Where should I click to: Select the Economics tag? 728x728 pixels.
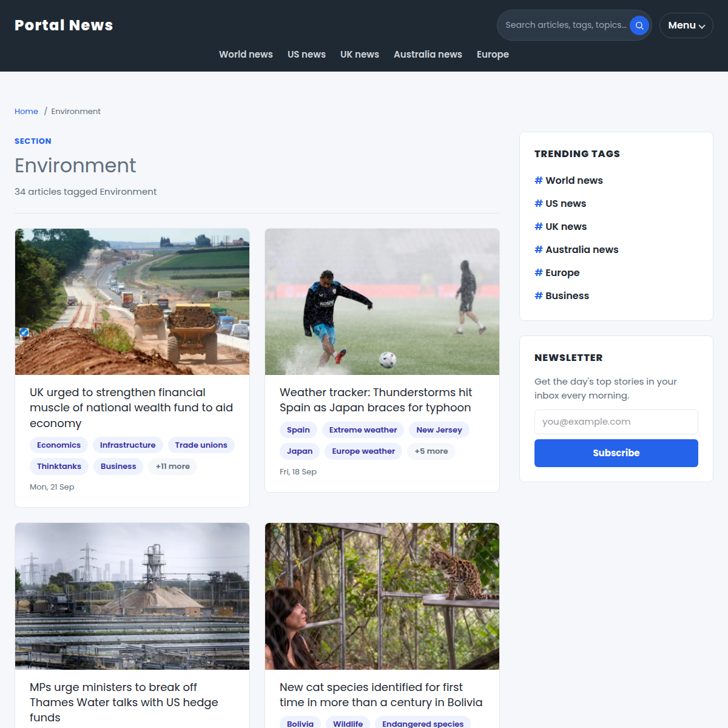click(x=59, y=445)
